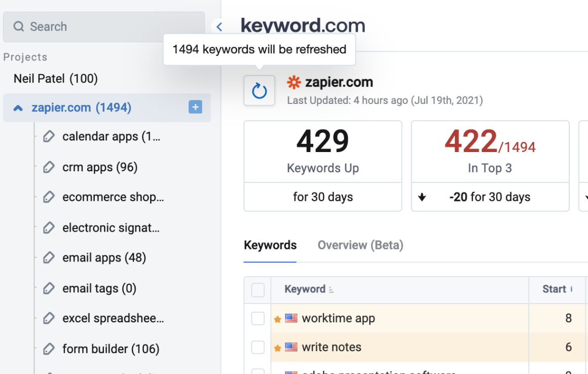Check the worktime app row checkbox

[x=258, y=318]
